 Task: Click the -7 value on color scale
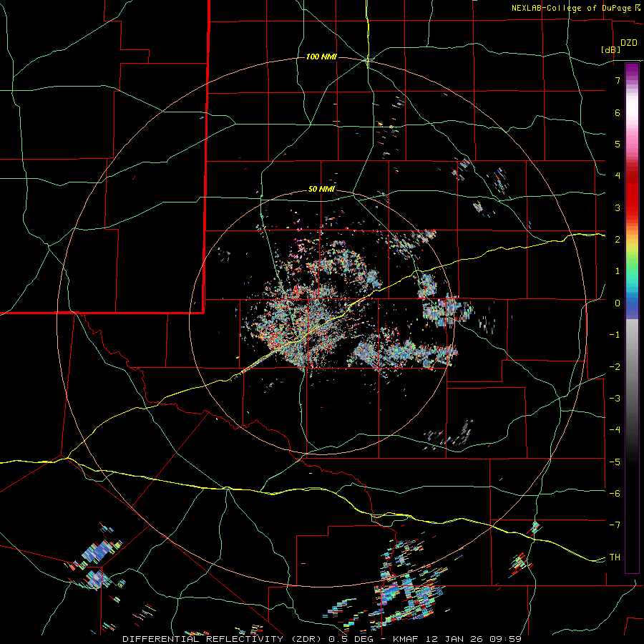(x=615, y=525)
